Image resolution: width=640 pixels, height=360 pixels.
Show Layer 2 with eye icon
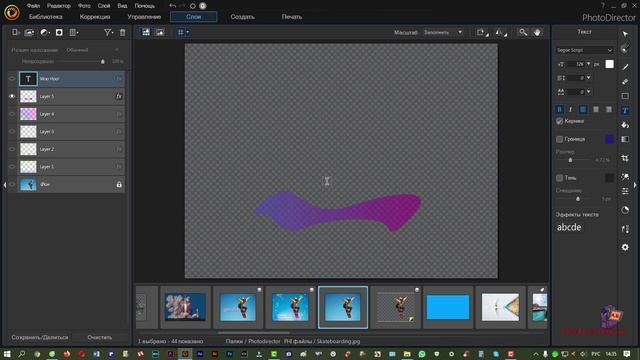click(12, 149)
